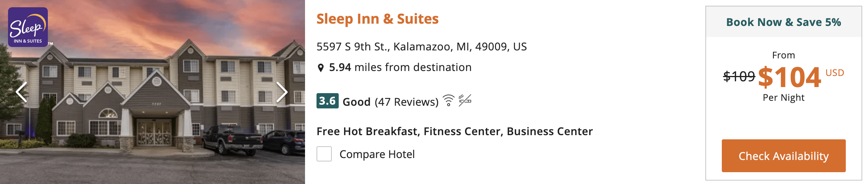The width and height of the screenshot is (868, 184).
Task: Click the free WiFi amenity icon
Action: (x=449, y=101)
